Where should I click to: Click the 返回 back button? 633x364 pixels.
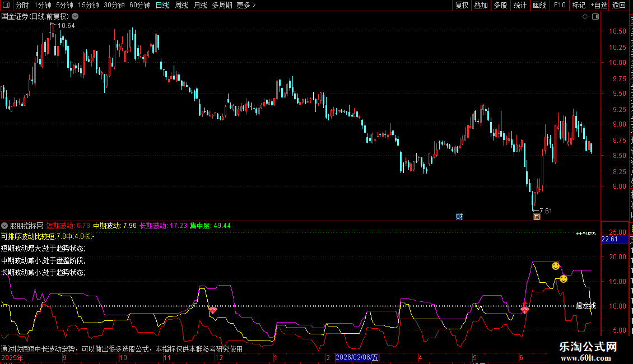click(618, 5)
